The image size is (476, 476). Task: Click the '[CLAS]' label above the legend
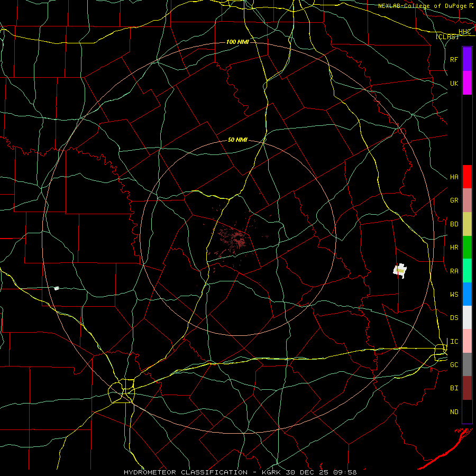coord(447,36)
